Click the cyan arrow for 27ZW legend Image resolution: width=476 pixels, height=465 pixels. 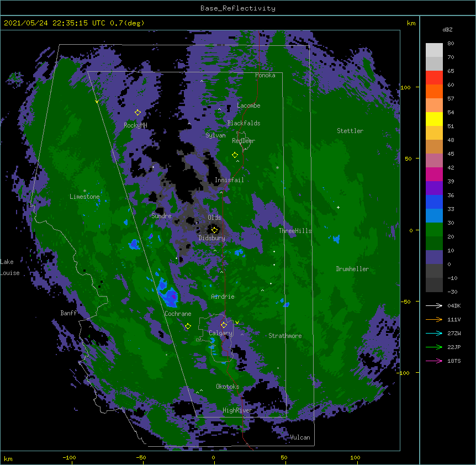434,333
